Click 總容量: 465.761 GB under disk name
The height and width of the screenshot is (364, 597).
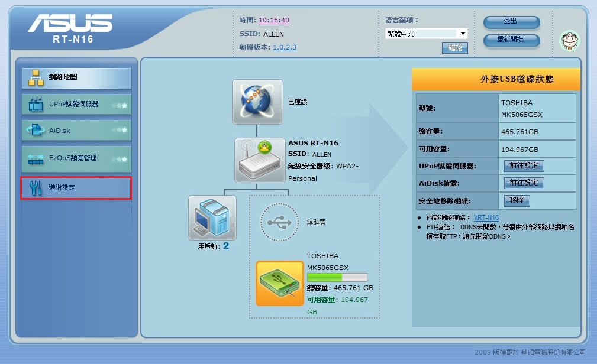340,288
